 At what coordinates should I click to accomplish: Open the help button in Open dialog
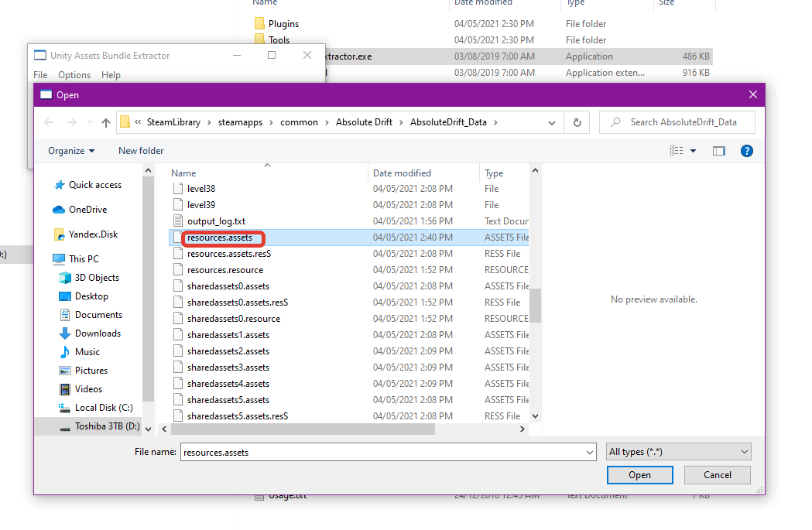746,151
